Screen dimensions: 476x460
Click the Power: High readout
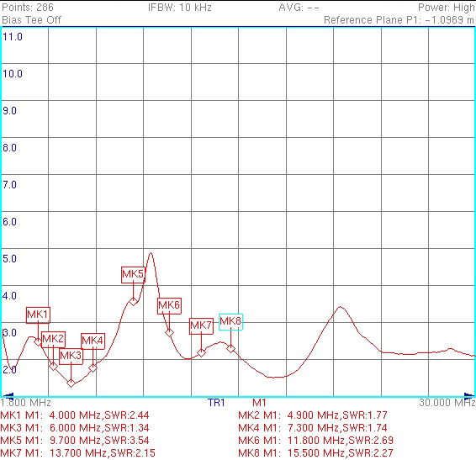click(x=446, y=8)
